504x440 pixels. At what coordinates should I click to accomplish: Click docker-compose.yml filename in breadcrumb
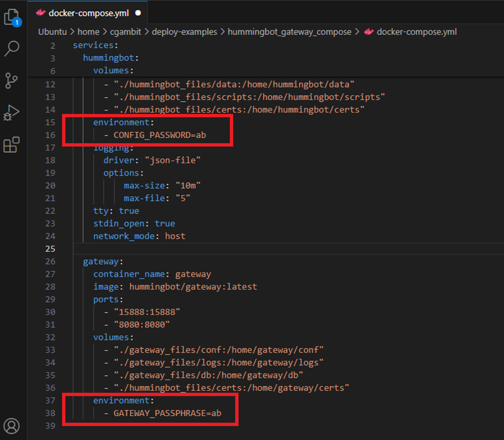(417, 32)
